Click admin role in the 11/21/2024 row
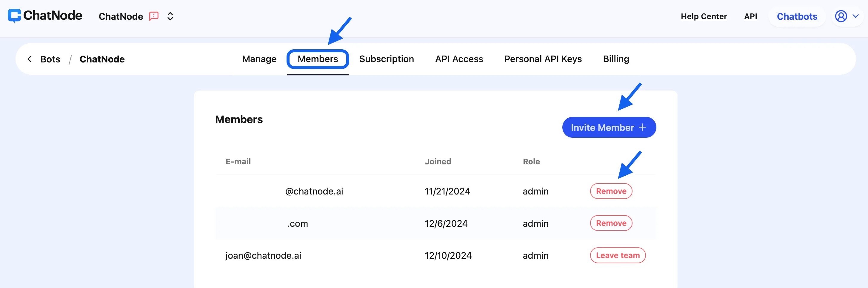This screenshot has height=288, width=868. click(535, 191)
